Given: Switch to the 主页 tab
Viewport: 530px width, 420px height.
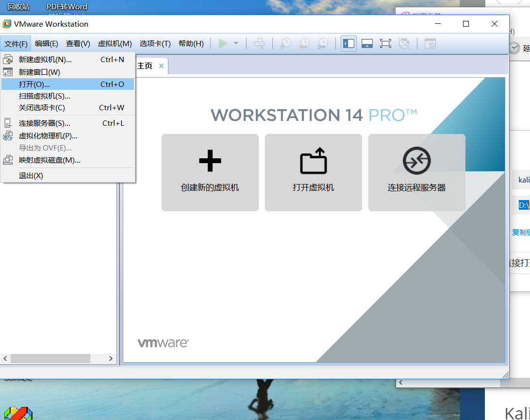Looking at the screenshot, I should (145, 66).
